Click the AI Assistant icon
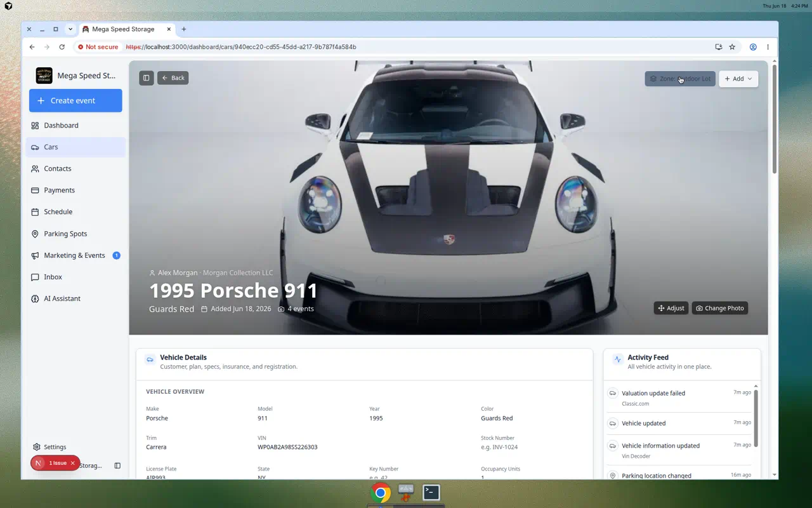812x508 pixels. tap(35, 298)
